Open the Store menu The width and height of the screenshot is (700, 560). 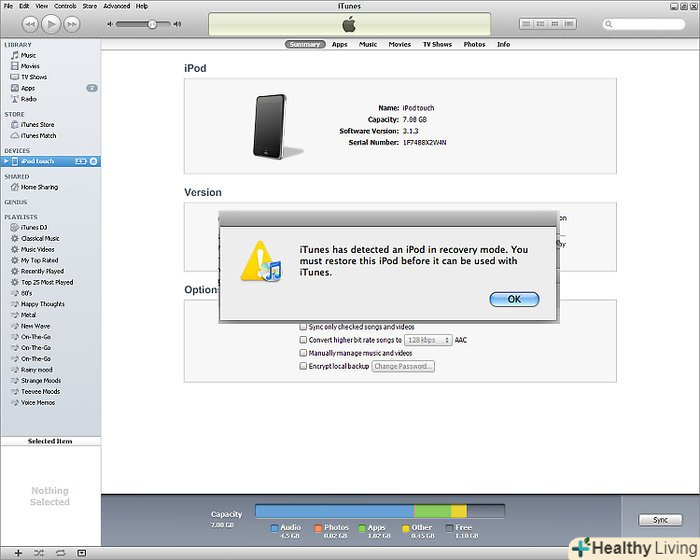[x=90, y=6]
